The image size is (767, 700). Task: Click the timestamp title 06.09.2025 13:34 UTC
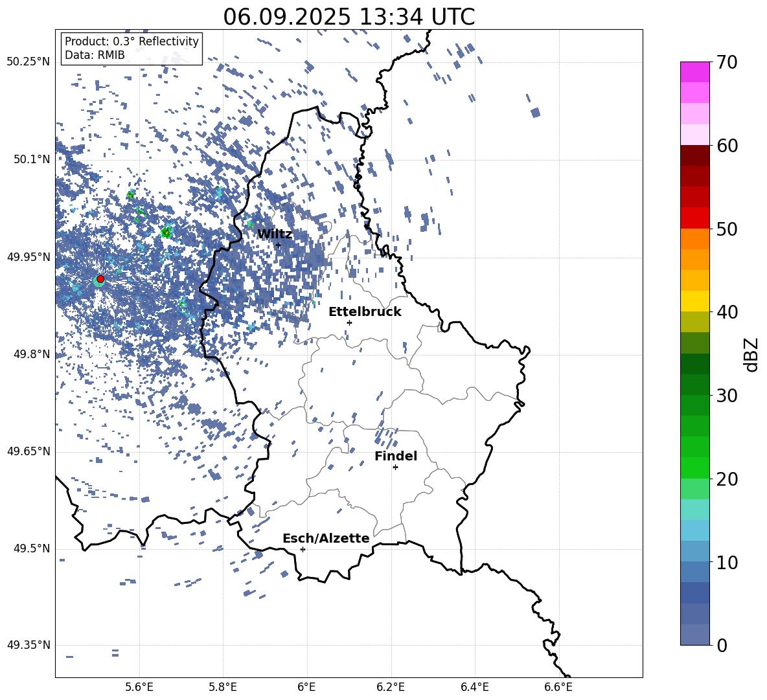[x=349, y=17]
